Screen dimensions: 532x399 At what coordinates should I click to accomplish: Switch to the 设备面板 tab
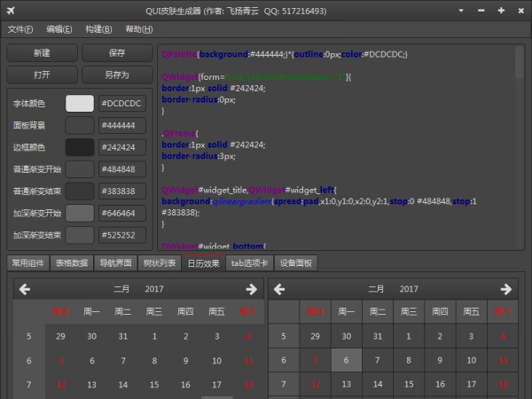295,263
